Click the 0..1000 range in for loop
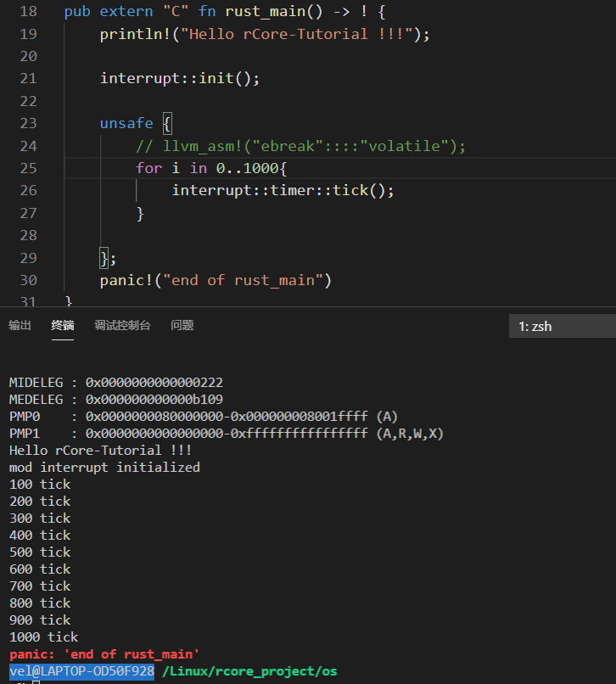 [x=246, y=168]
